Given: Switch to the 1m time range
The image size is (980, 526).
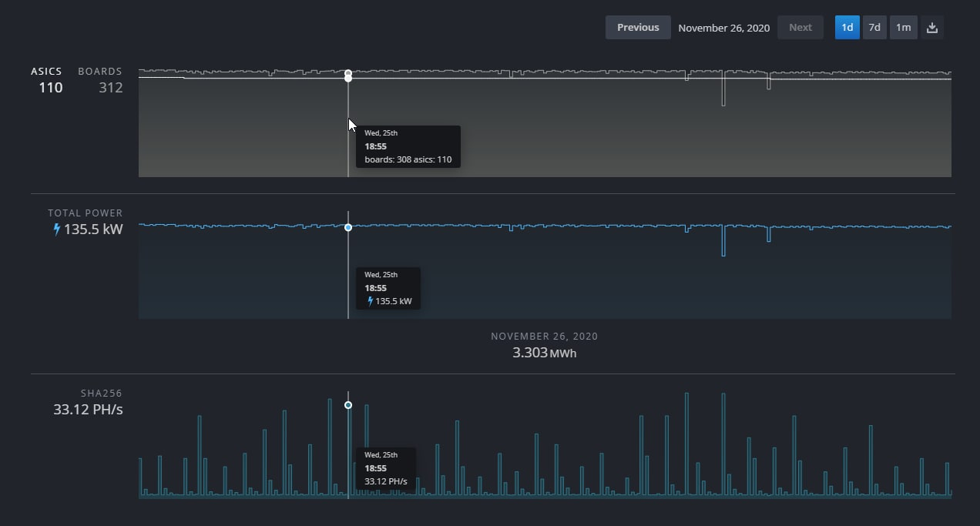Looking at the screenshot, I should 903,28.
